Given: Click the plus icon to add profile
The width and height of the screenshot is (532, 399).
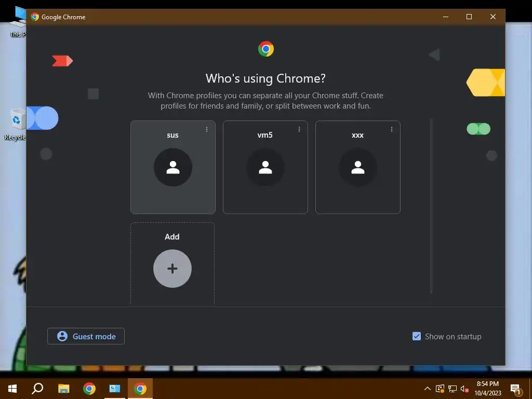Looking at the screenshot, I should click(172, 269).
